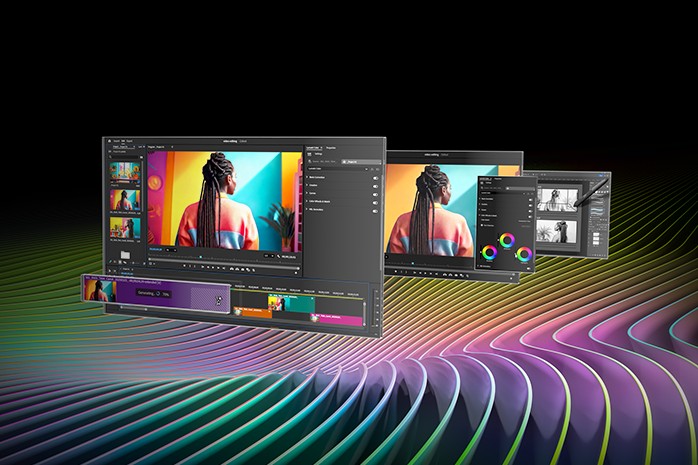Select the upper black-and-white image in Photoshop window
The width and height of the screenshot is (698, 465).
point(558,200)
